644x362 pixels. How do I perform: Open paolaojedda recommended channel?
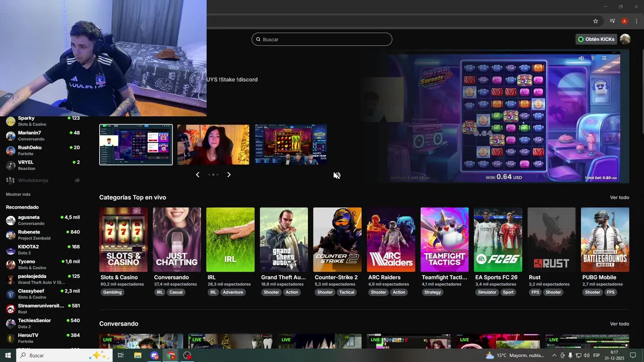coord(43,279)
